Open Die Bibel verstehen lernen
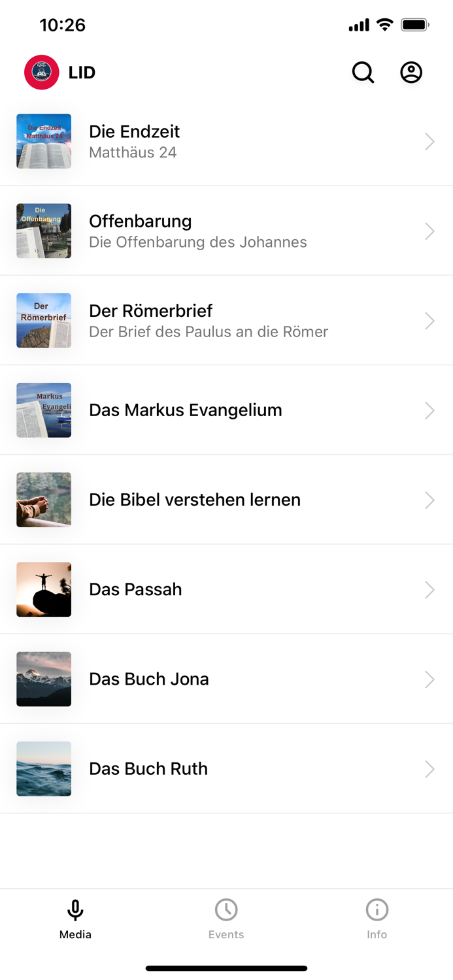Screen dimensions: 453x980 pos(194,500)
